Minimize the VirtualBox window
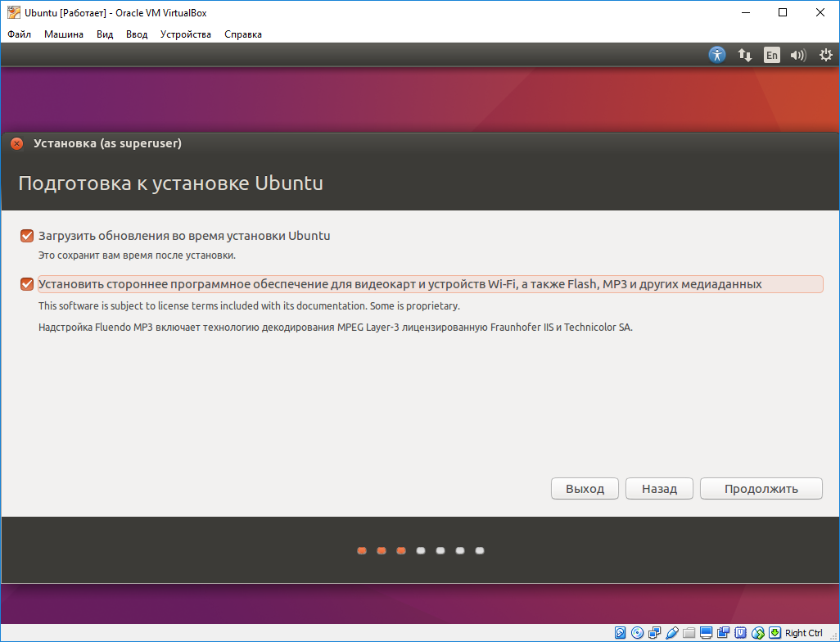The width and height of the screenshot is (840, 642). click(745, 12)
